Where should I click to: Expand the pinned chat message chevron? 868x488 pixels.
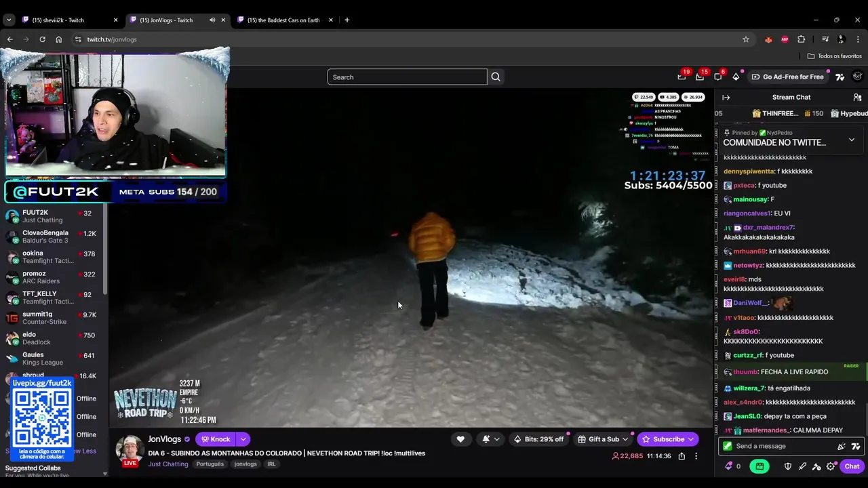point(852,140)
